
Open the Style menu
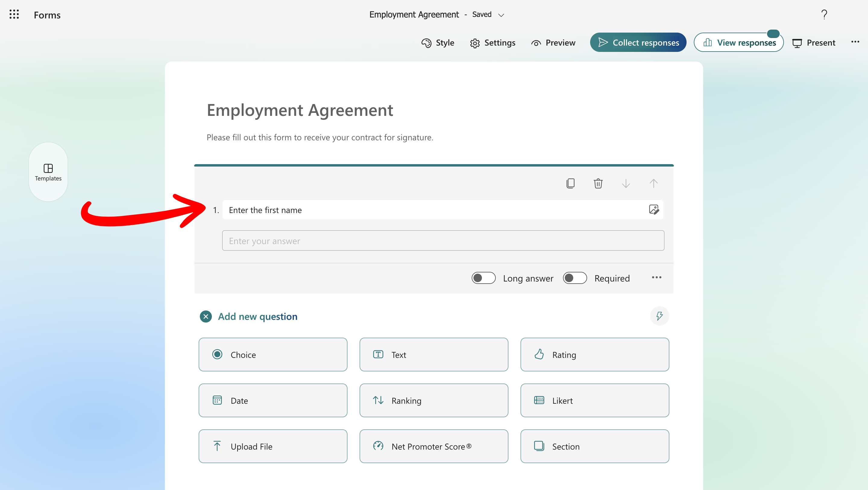point(438,43)
